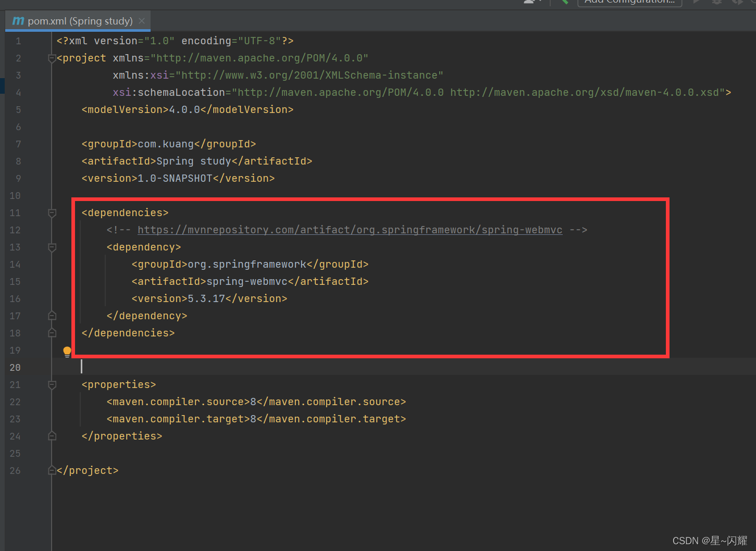Click the opening dependency tag
756x551 pixels.
point(144,247)
